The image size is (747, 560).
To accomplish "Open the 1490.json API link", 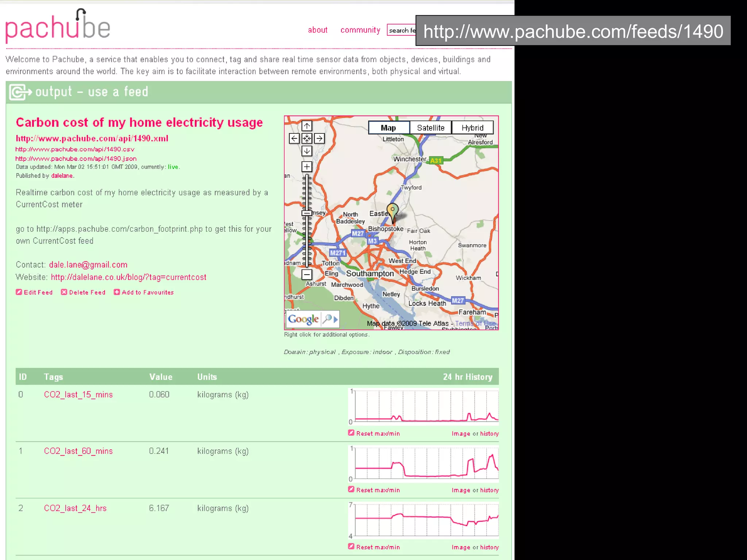I will click(x=76, y=159).
